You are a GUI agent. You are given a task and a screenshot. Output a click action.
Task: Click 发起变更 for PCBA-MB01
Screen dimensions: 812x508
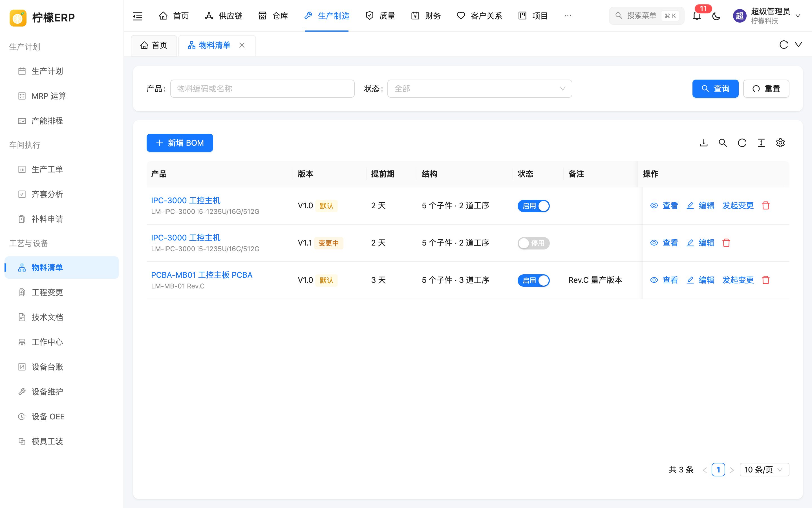pos(738,280)
